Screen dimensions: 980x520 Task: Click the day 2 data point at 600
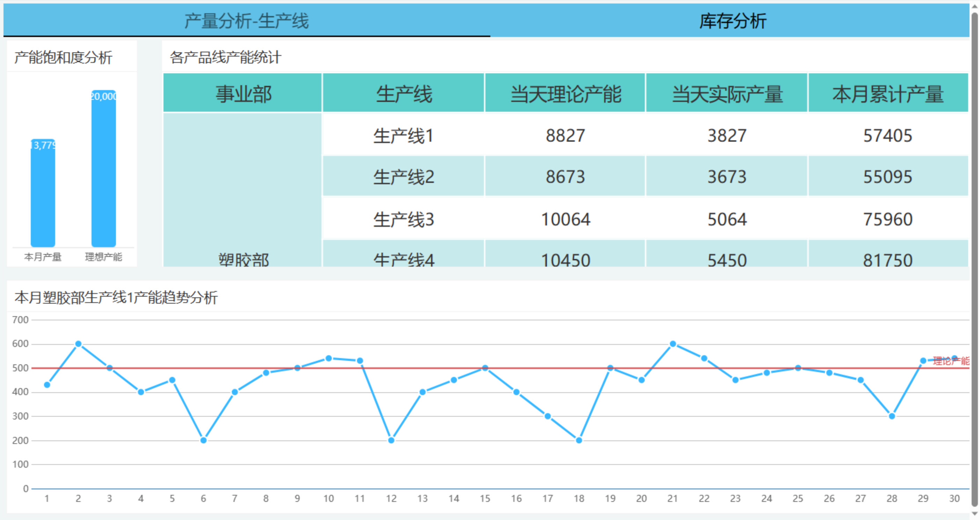coord(78,344)
